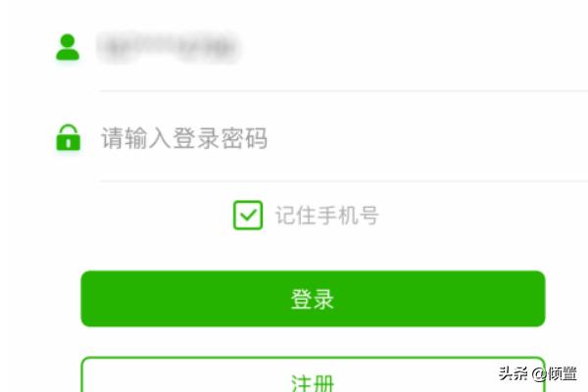Click the password placeholder text 请输入登录密码
The image size is (588, 392).
tap(184, 138)
